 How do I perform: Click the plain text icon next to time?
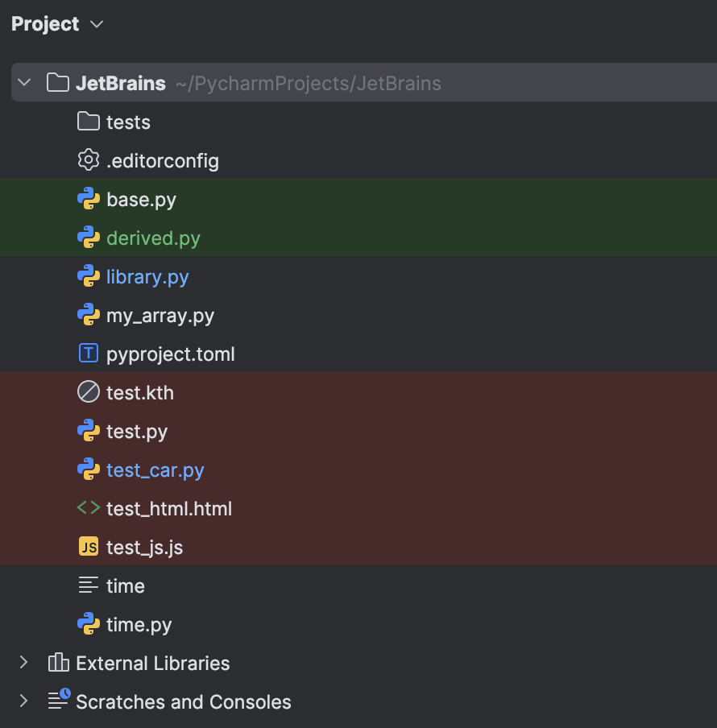(x=89, y=585)
